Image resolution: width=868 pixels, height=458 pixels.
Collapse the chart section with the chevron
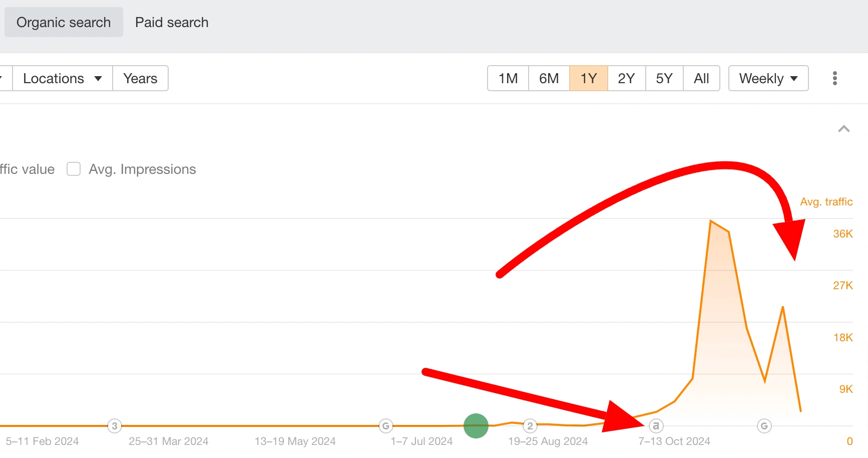[x=843, y=129]
